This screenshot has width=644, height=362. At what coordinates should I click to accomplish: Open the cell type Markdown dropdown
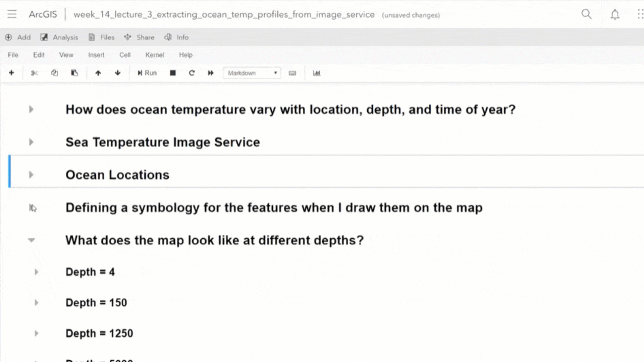click(252, 73)
